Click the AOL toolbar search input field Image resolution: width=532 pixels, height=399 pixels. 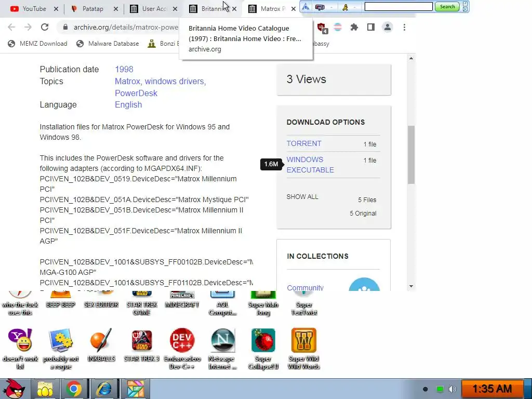tap(398, 6)
